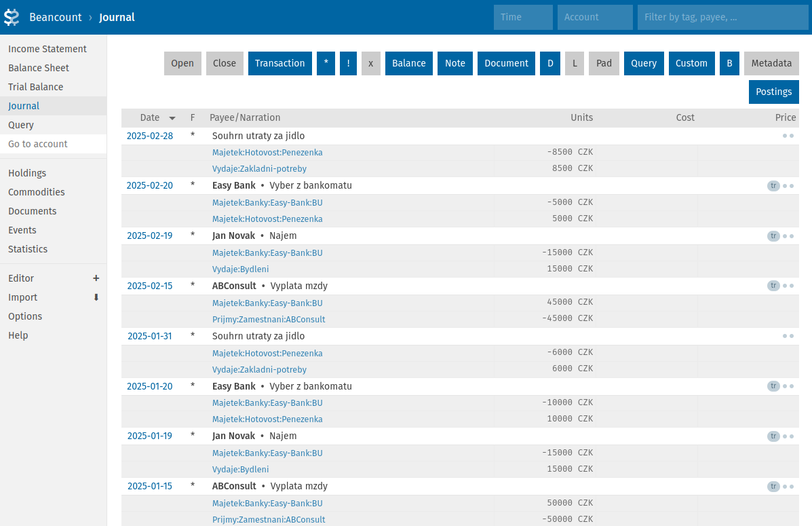Open the Majetek:Hotovost:Penezenka account link
The image size is (812, 526).
click(x=267, y=152)
